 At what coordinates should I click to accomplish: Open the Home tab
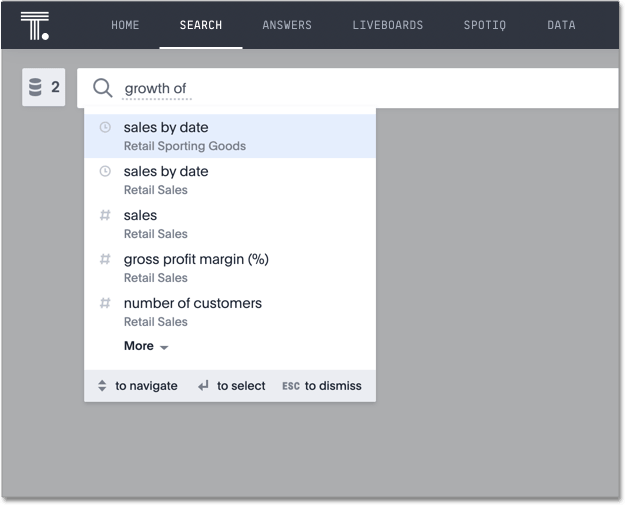point(125,25)
